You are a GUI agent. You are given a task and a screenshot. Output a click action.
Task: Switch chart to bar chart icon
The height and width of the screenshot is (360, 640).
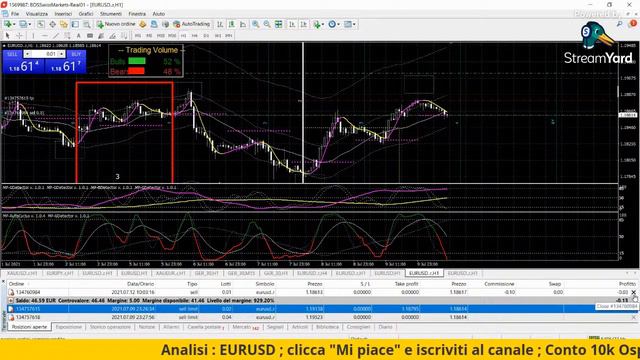click(220, 24)
